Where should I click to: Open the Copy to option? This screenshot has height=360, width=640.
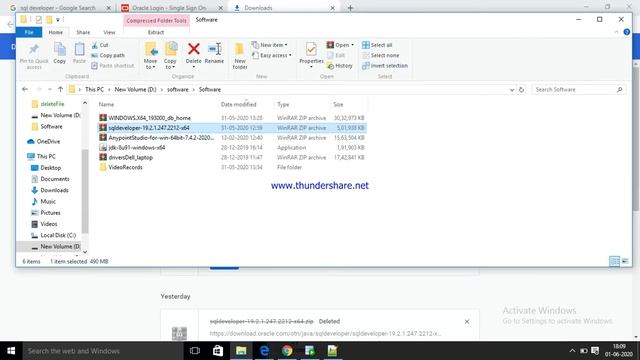point(170,56)
